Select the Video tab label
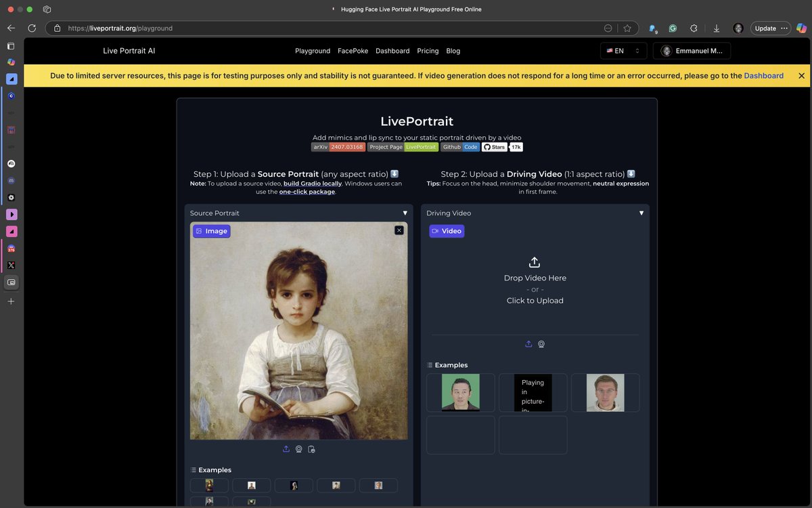812x508 pixels. point(447,231)
